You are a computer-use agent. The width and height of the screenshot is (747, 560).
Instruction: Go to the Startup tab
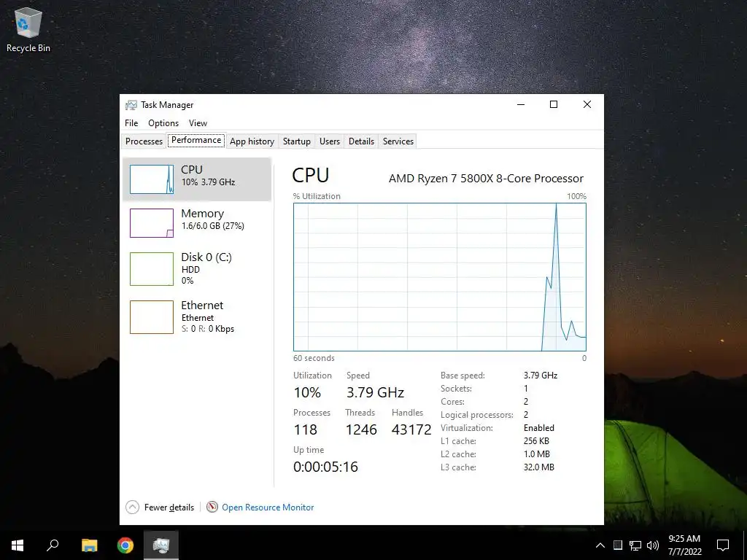click(297, 141)
